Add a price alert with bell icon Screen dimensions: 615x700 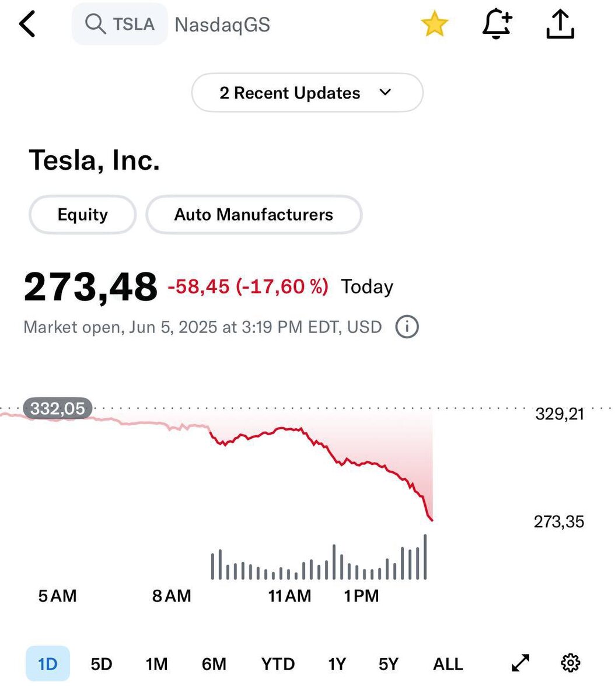coord(497,24)
